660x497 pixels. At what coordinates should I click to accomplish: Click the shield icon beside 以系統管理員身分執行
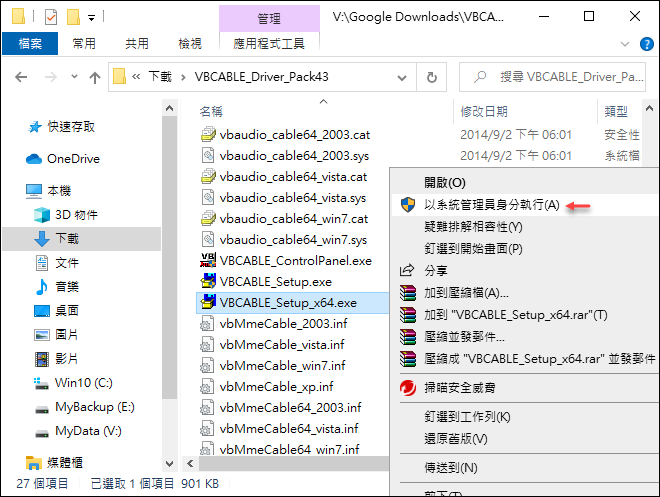(408, 205)
